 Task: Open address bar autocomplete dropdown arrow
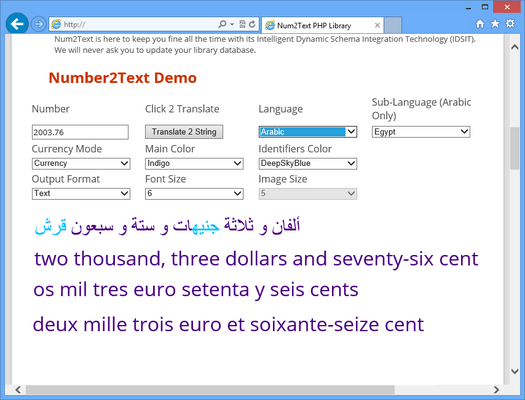232,24
